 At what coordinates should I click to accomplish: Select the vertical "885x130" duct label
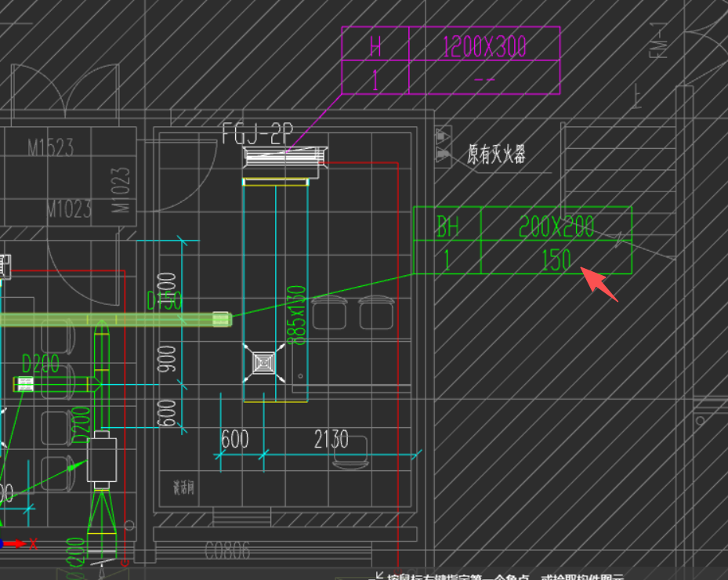pos(297,315)
